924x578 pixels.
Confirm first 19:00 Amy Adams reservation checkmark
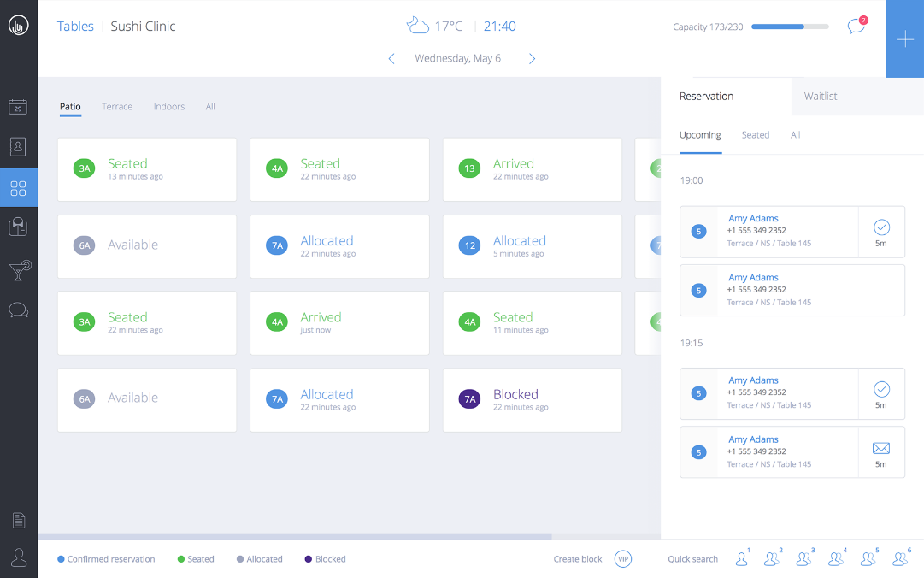pyautogui.click(x=881, y=227)
